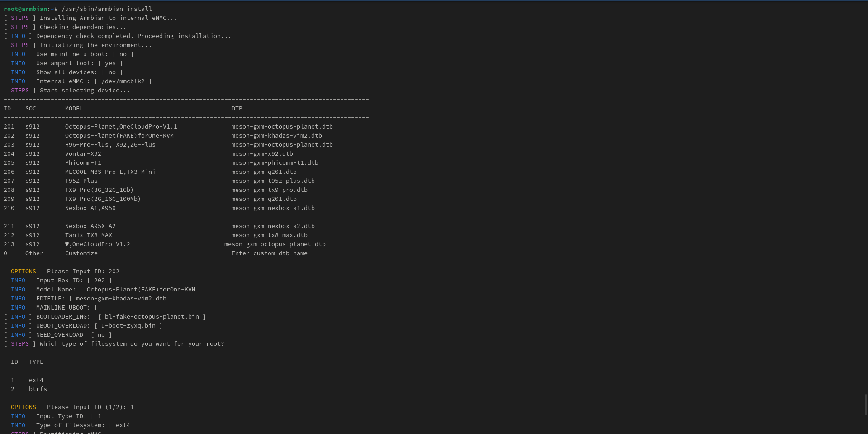Select the Phicomm-T1 model entry
The width and height of the screenshot is (868, 434).
83,162
